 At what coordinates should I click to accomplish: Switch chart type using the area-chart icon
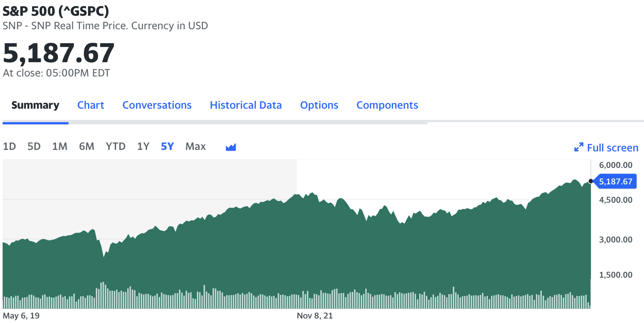tap(231, 147)
